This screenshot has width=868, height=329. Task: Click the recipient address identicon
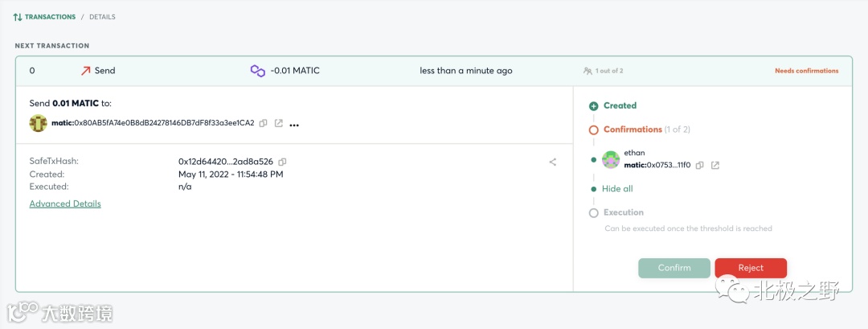click(x=39, y=123)
